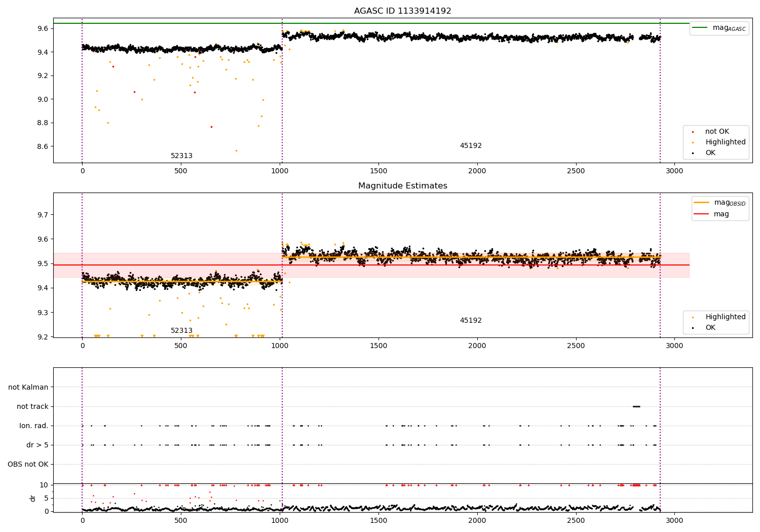
Task: Click the plot title 'AGASC ID 1133914192'
Action: tap(402, 11)
